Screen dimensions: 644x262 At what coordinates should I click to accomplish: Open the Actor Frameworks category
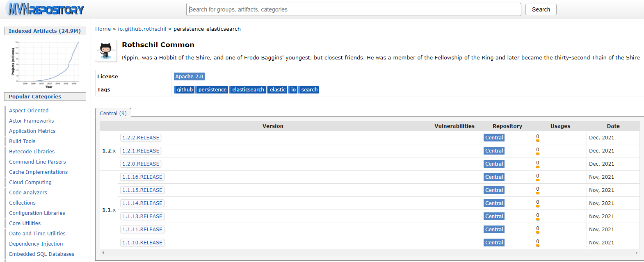32,121
